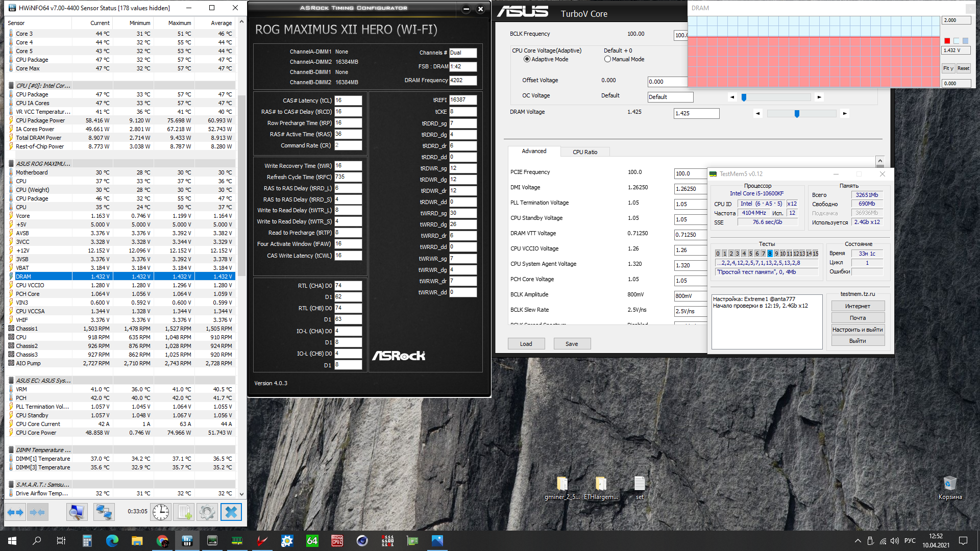
Task: Switch to the Advanced tab in TurboV
Action: [534, 151]
